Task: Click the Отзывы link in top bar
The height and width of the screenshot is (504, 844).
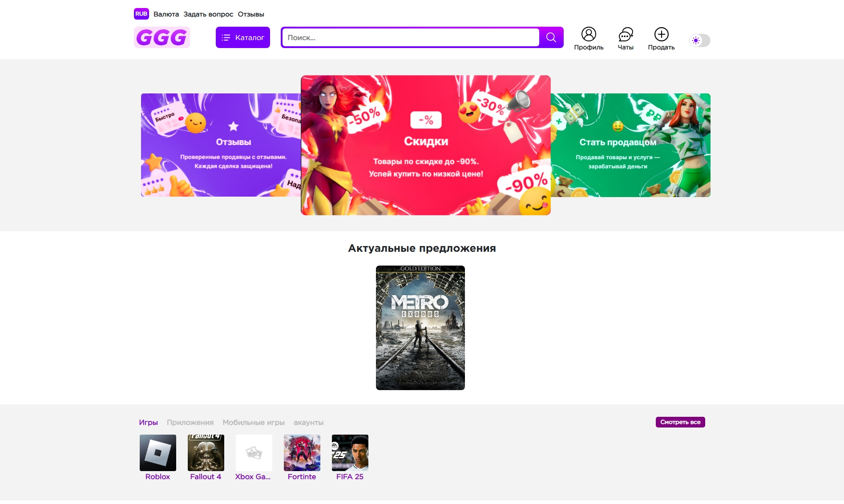Action: 251,14
